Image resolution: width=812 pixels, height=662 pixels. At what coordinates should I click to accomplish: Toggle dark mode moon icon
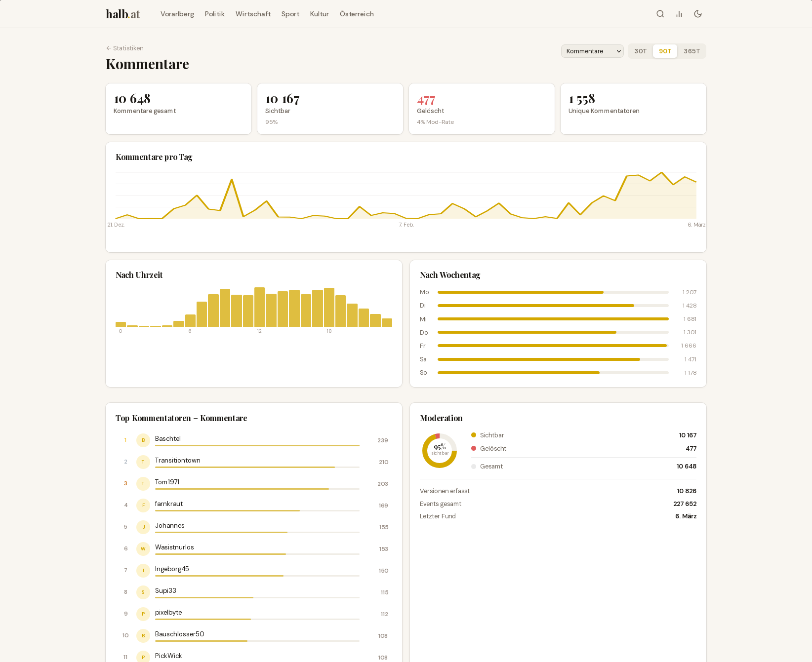(698, 14)
